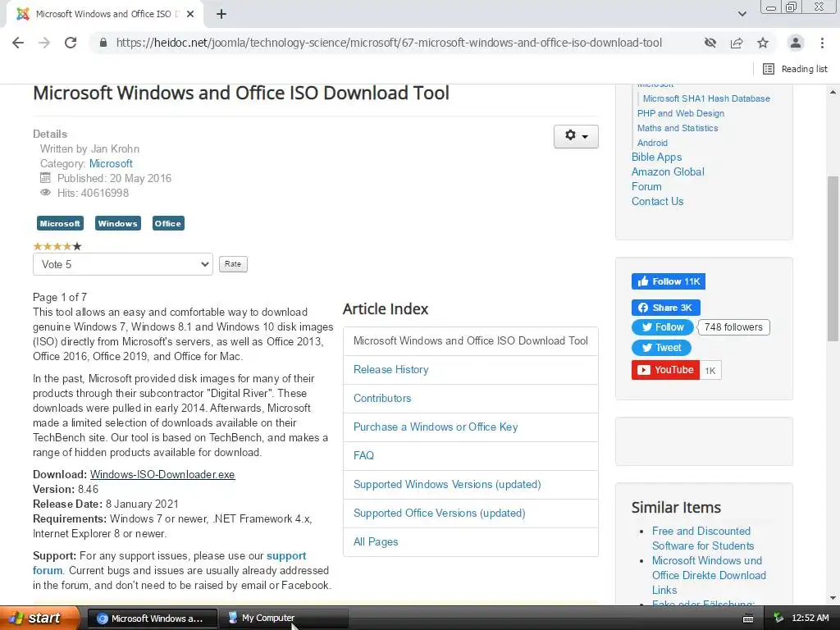This screenshot has height=630, width=840.
Task: Select the Microsoft tag
Action: [x=60, y=223]
